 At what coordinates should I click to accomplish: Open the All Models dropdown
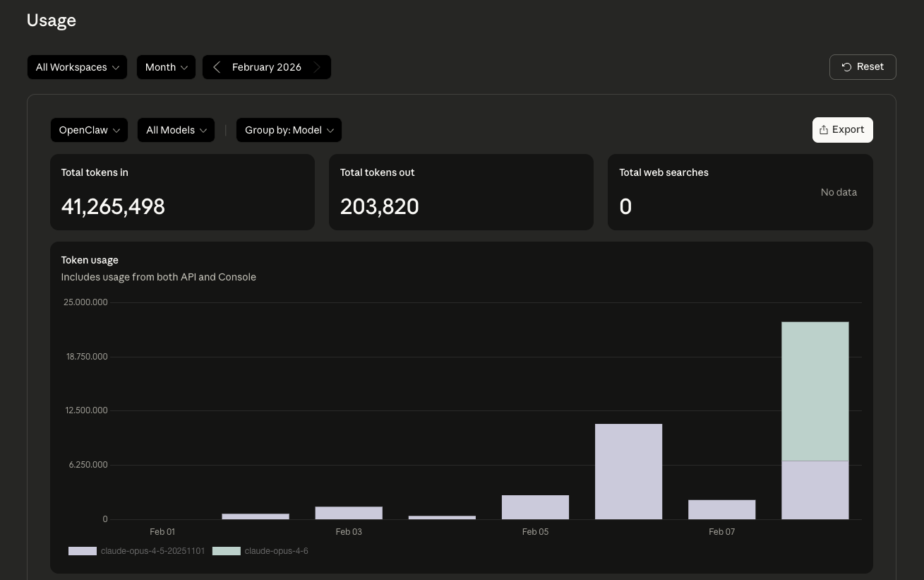176,130
